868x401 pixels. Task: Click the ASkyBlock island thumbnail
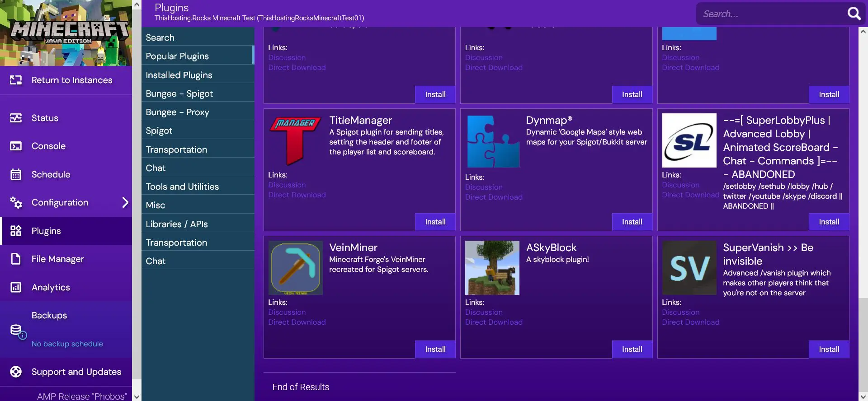[492, 268]
